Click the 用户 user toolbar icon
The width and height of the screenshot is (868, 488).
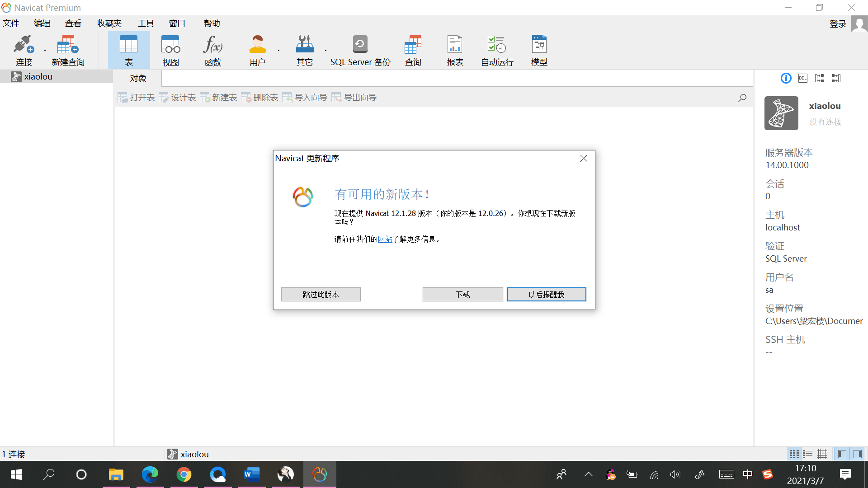click(x=258, y=50)
